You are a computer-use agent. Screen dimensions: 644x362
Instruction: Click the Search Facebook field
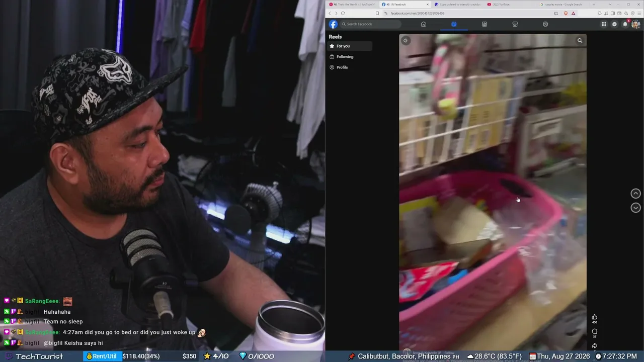tap(371, 24)
